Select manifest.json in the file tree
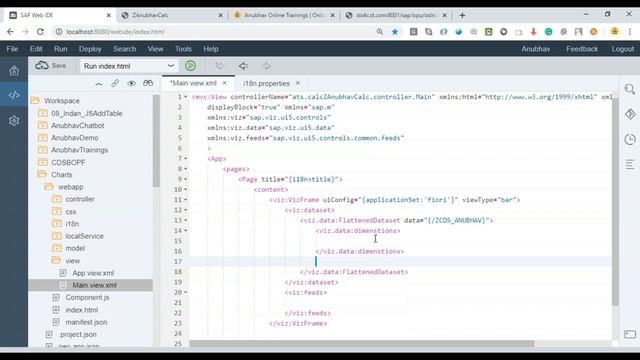The image size is (640, 360). 86,322
